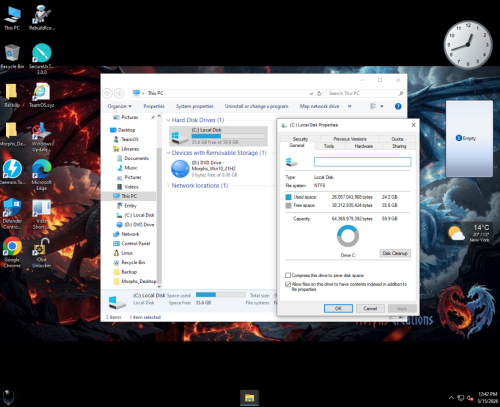Open the SecureUxTheme desktop shortcut
The image size is (500, 407).
tap(41, 59)
